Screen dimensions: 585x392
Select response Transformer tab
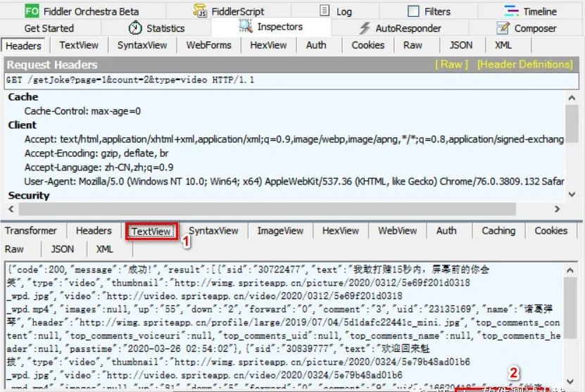30,231
